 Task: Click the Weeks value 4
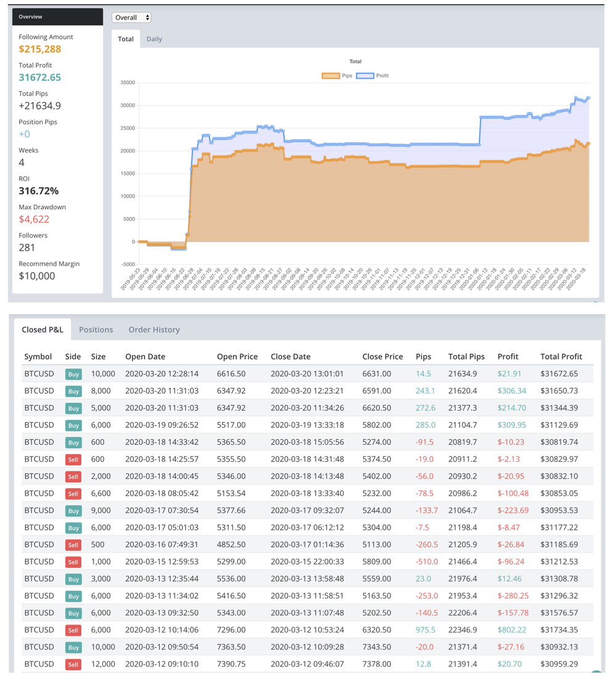point(22,163)
